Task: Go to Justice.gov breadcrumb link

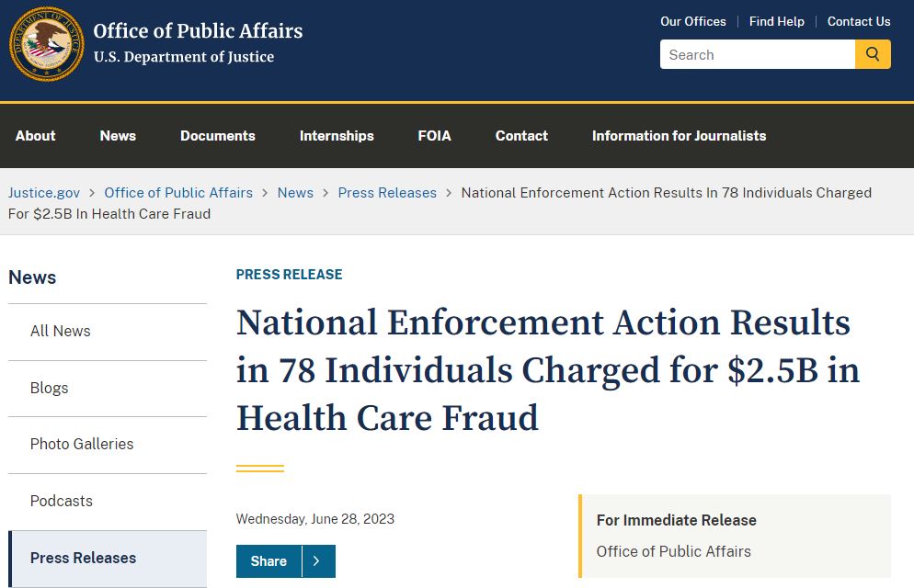Action: (x=44, y=193)
